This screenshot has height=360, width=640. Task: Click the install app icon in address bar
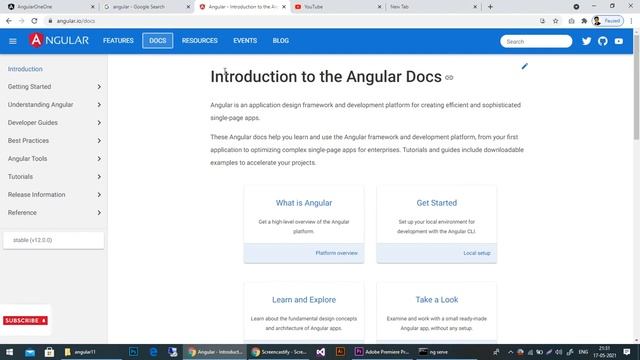(x=542, y=21)
